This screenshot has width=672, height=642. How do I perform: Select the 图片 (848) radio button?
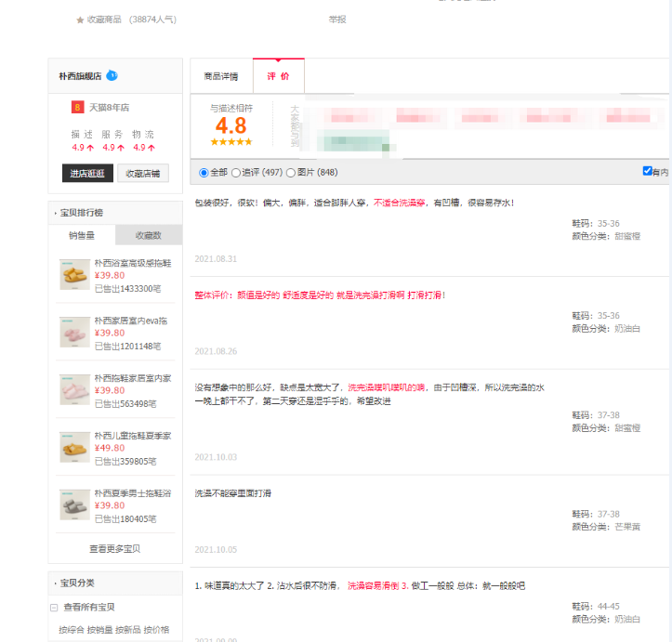[x=291, y=173]
